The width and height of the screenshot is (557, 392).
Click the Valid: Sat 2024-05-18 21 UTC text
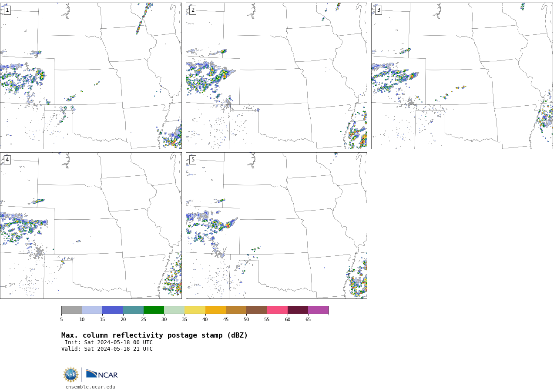[107, 349]
